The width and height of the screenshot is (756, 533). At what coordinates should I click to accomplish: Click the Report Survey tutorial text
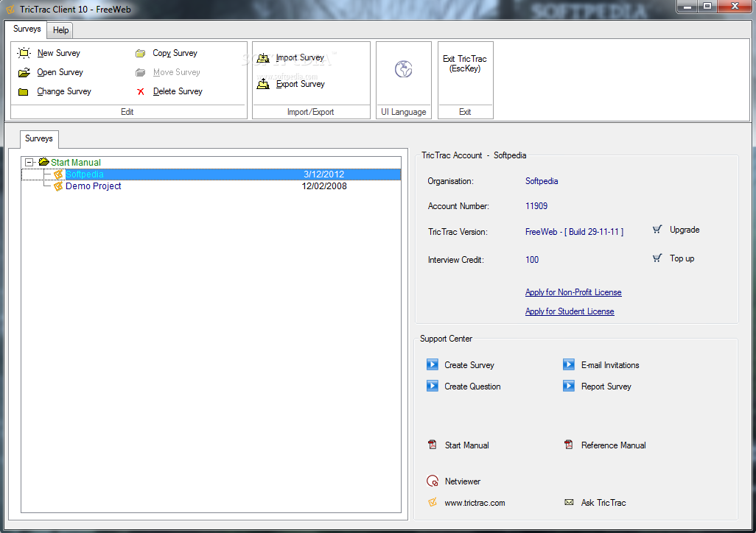(606, 386)
